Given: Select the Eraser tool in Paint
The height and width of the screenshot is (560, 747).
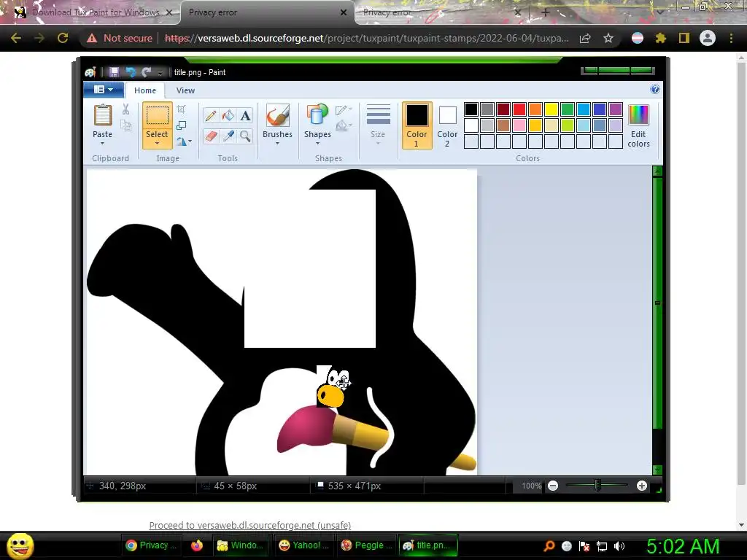Looking at the screenshot, I should click(211, 136).
